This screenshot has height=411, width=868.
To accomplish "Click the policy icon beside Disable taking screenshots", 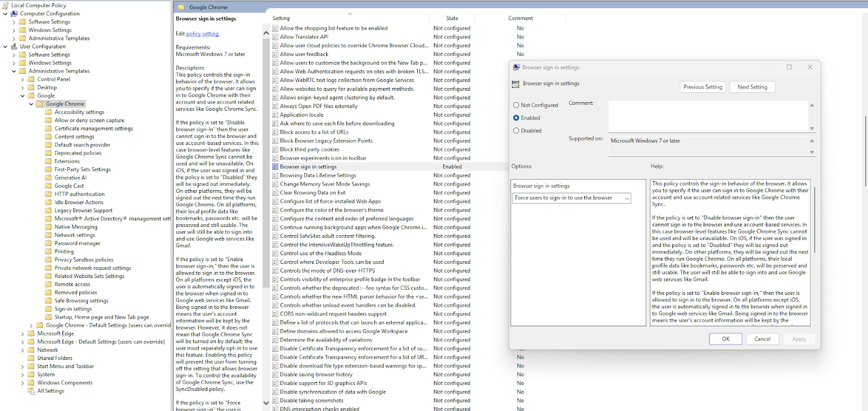I will 276,401.
